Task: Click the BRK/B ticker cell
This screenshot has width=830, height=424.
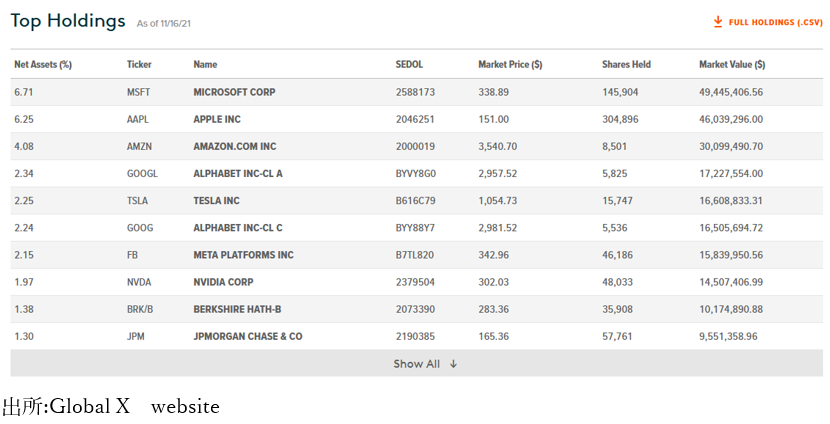Action: pos(140,309)
